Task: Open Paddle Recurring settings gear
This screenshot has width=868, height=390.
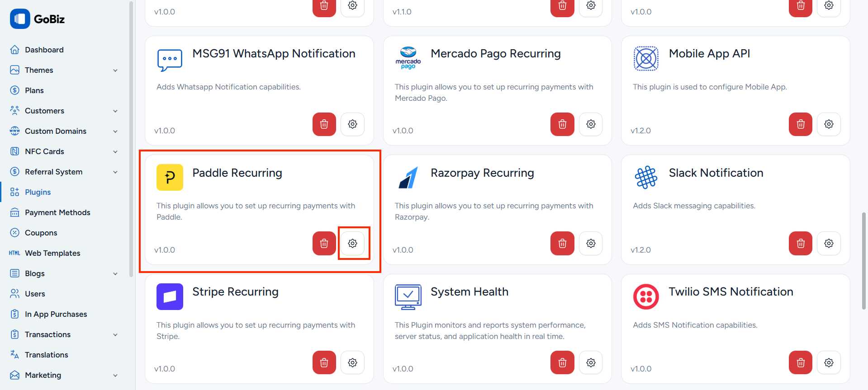Action: pos(353,244)
